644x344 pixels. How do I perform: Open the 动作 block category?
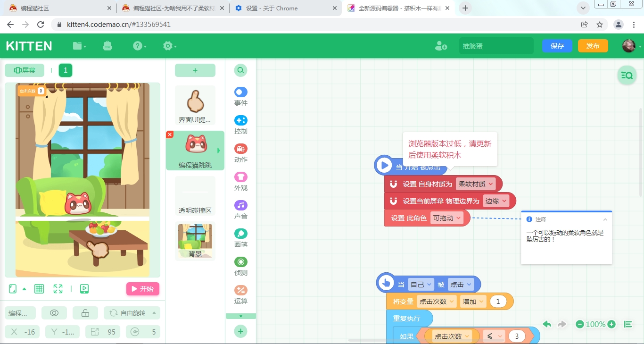click(241, 153)
